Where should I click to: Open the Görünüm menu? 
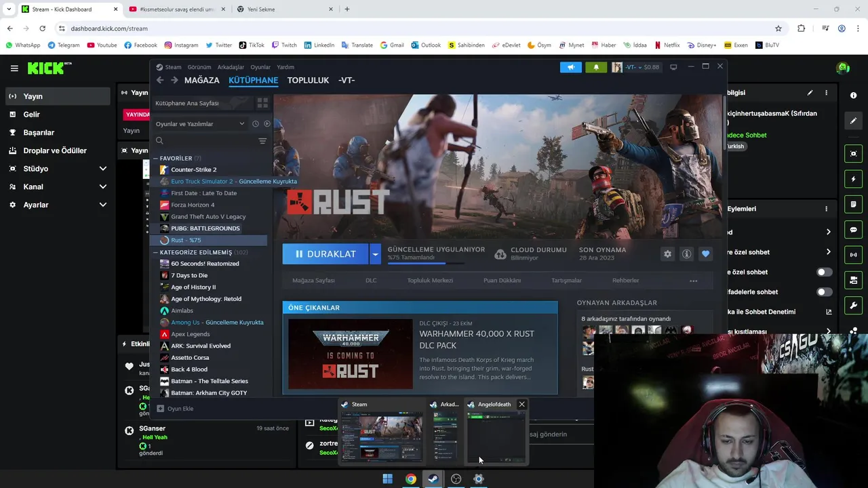click(x=199, y=67)
